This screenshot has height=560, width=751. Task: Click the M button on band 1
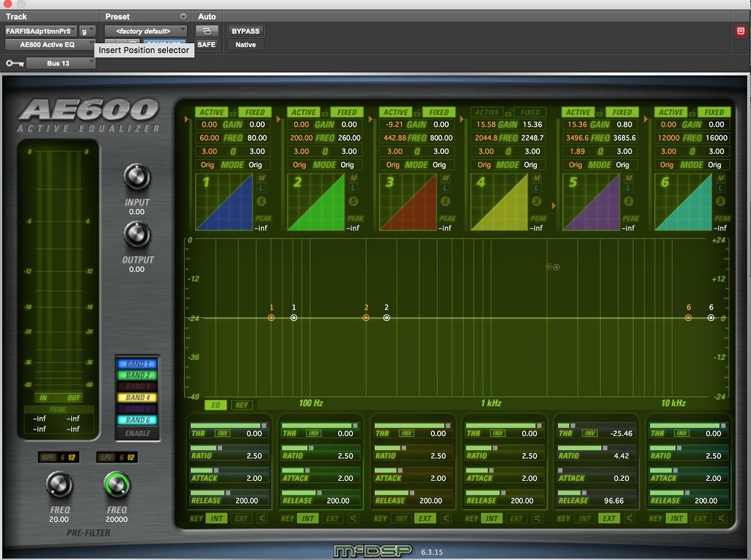tap(262, 178)
